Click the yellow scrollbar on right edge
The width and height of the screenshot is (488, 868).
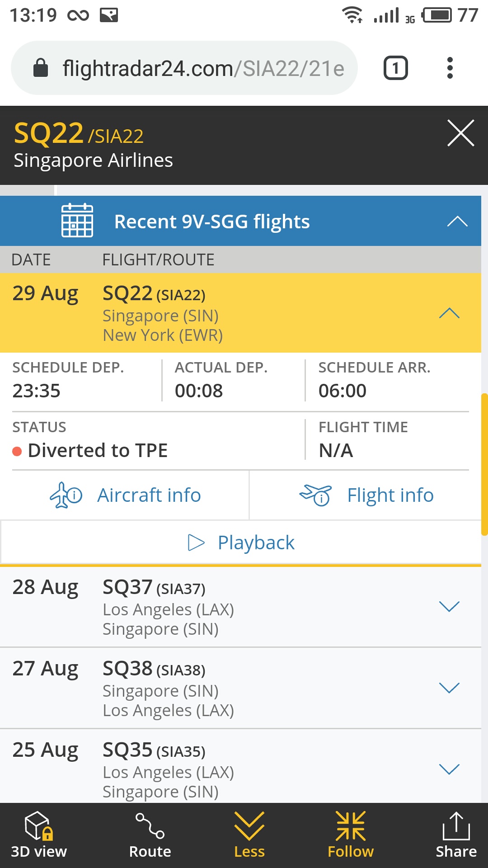point(484,464)
